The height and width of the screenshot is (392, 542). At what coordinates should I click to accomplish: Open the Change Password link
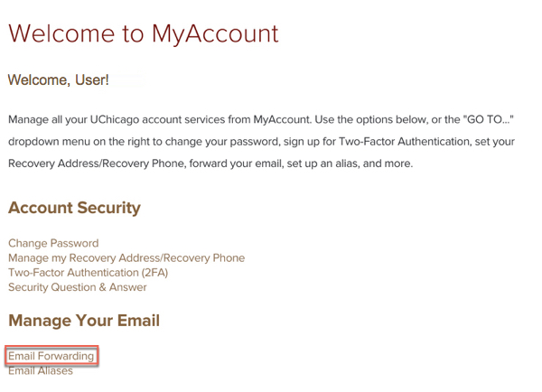[53, 243]
